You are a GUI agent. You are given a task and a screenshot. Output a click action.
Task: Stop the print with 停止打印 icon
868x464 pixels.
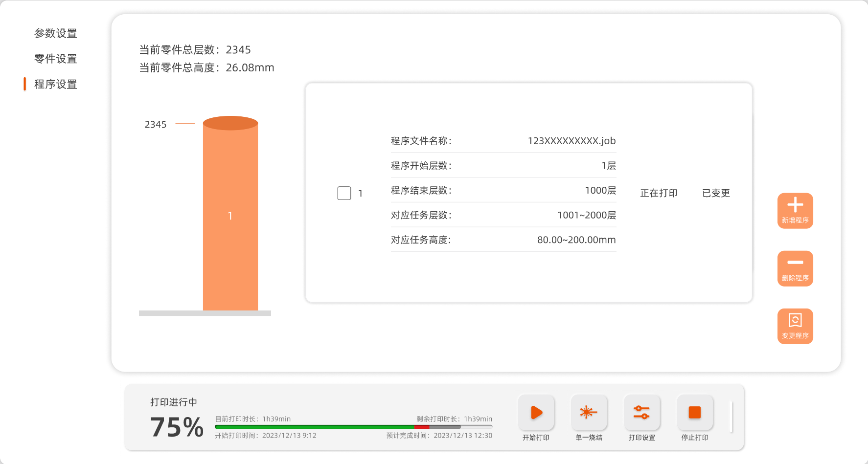[694, 413]
